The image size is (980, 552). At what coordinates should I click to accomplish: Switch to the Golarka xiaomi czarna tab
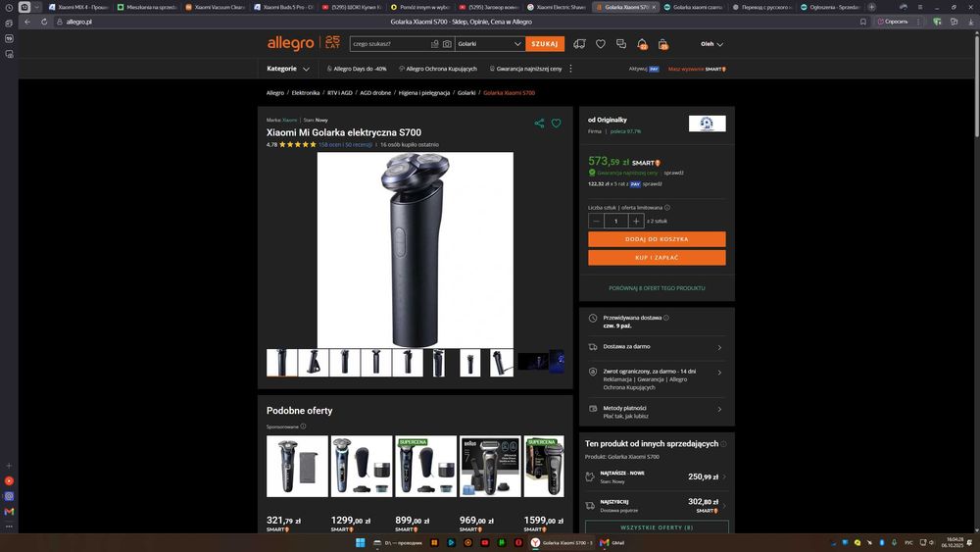(693, 7)
